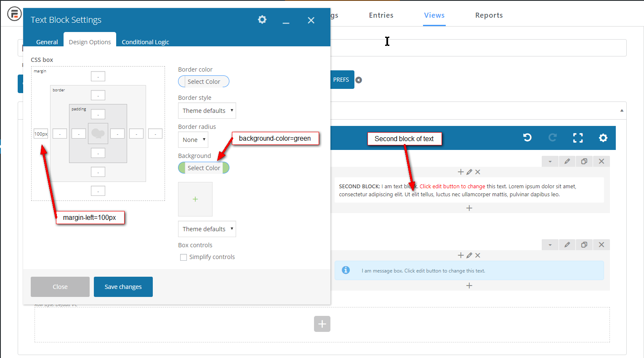Focus the padding-left field in CSS box
This screenshot has height=358, width=644.
coord(79,134)
